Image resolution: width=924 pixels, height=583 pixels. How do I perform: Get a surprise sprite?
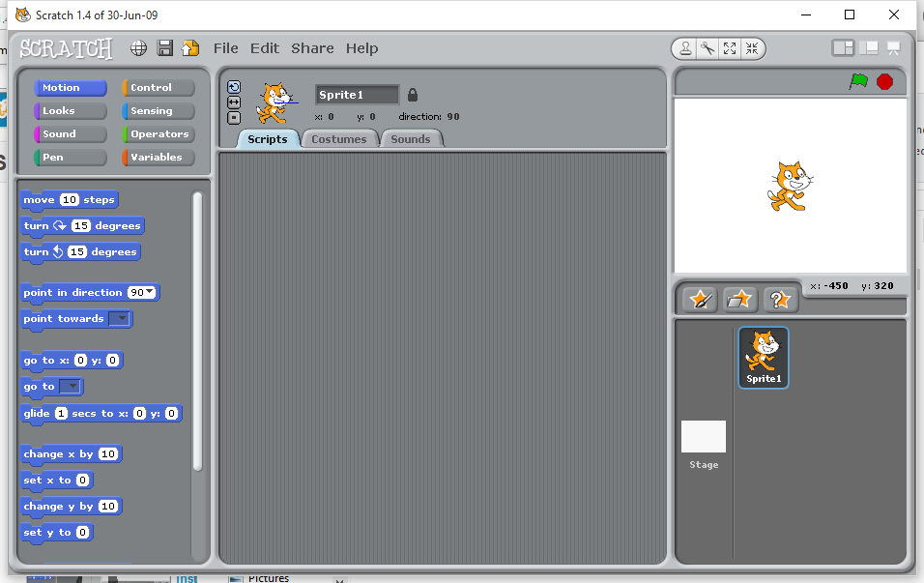[x=780, y=300]
